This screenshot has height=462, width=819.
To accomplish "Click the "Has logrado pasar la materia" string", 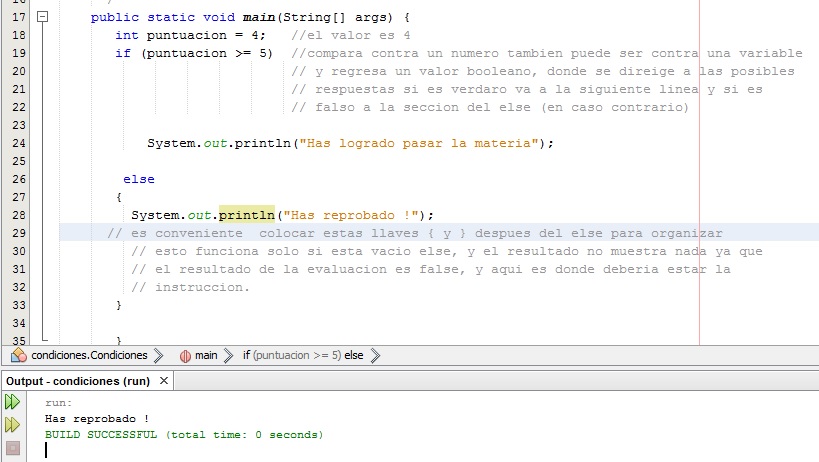I will tap(419, 143).
